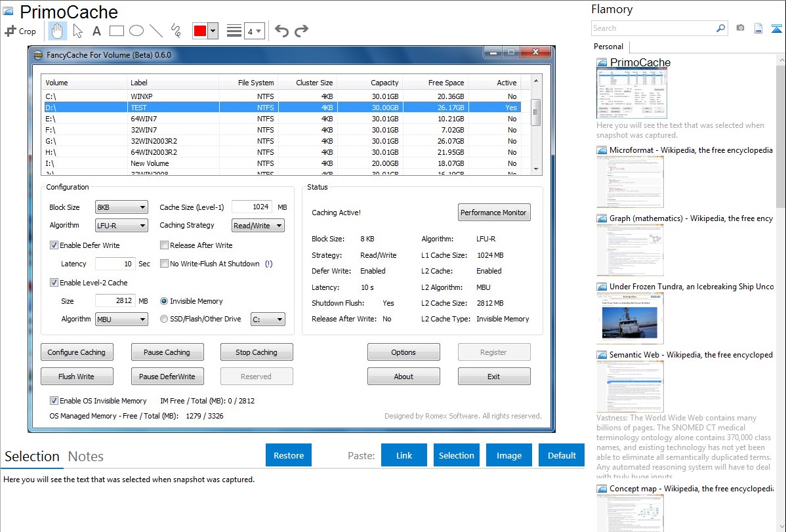Switch to the Selection tab
Viewport: 786px width, 532px height.
coord(32,457)
